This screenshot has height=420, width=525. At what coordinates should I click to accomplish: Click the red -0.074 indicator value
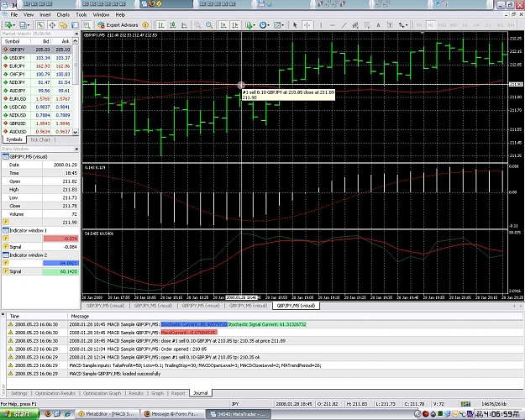point(60,239)
